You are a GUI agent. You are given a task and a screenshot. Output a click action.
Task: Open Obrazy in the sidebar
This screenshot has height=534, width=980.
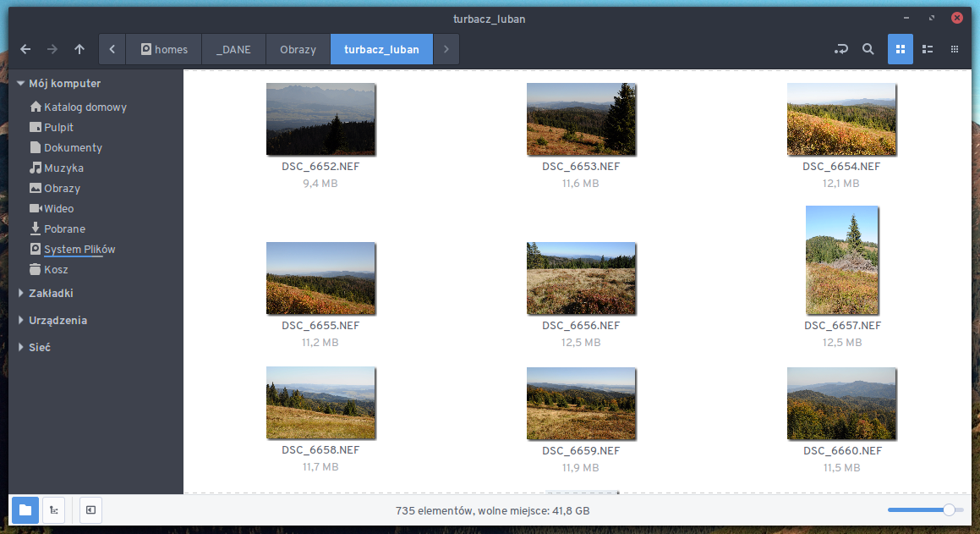(x=55, y=188)
